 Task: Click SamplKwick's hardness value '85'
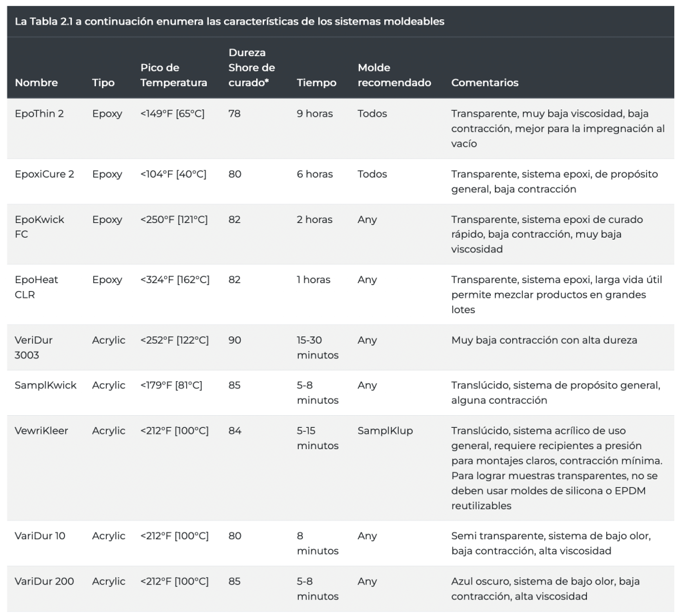[234, 385]
